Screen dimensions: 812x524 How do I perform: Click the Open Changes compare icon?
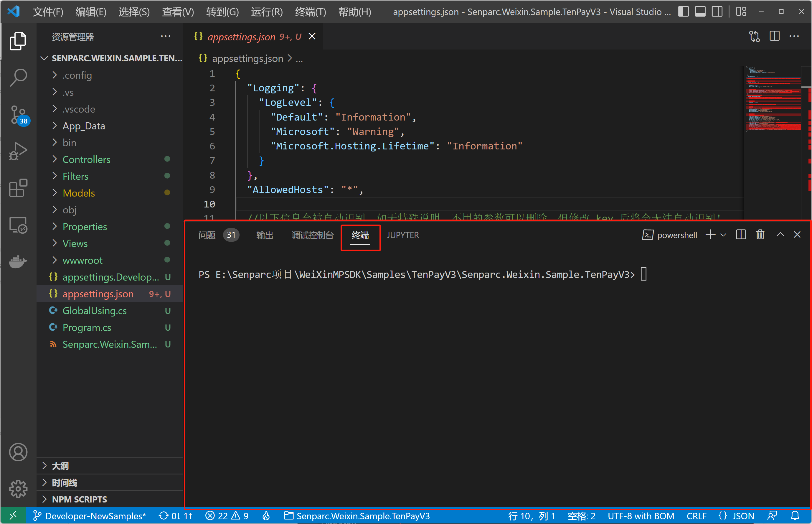754,37
